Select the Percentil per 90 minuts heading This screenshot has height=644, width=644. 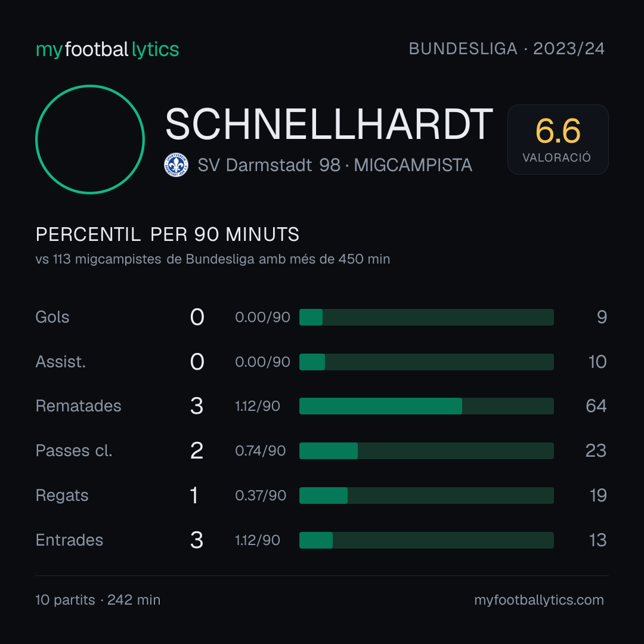(168, 234)
